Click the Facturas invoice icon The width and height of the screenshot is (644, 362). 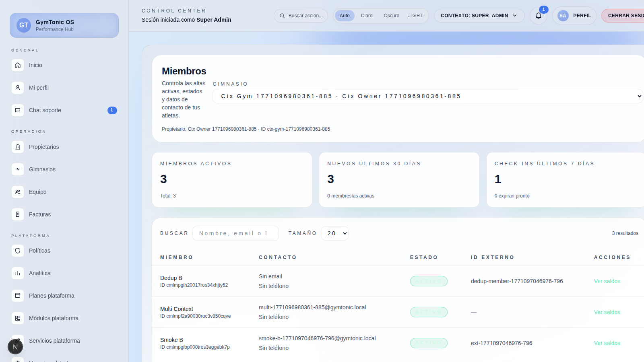18,214
